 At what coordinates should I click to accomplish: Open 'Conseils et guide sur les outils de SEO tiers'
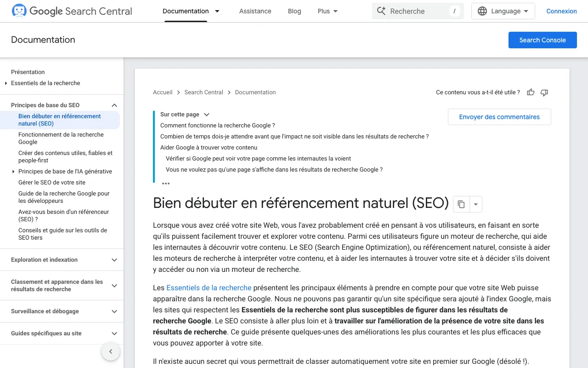(x=62, y=234)
